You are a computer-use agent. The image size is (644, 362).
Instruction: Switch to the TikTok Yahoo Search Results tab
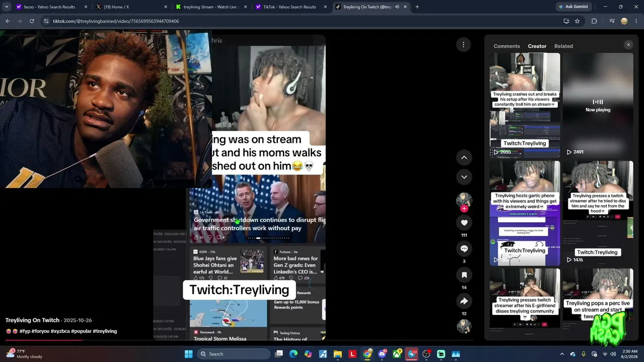(x=291, y=7)
